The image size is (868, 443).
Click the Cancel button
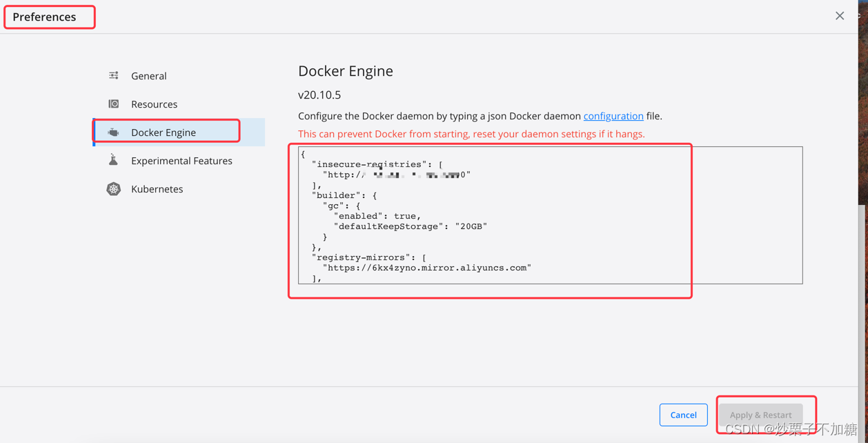(x=683, y=415)
